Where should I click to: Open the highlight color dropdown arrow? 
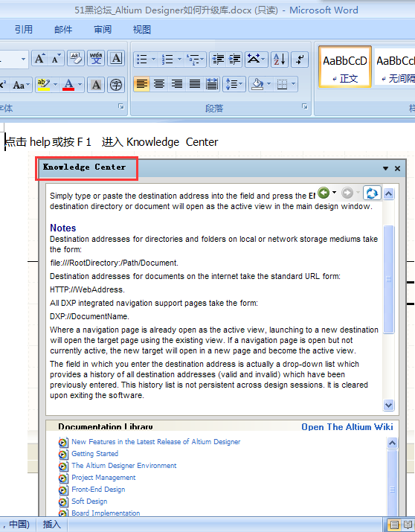coord(55,85)
